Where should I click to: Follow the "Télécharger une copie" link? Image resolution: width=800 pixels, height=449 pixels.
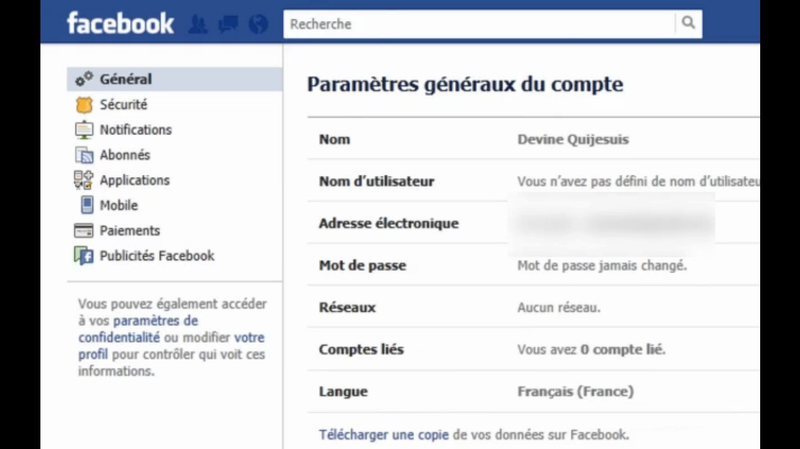click(383, 435)
